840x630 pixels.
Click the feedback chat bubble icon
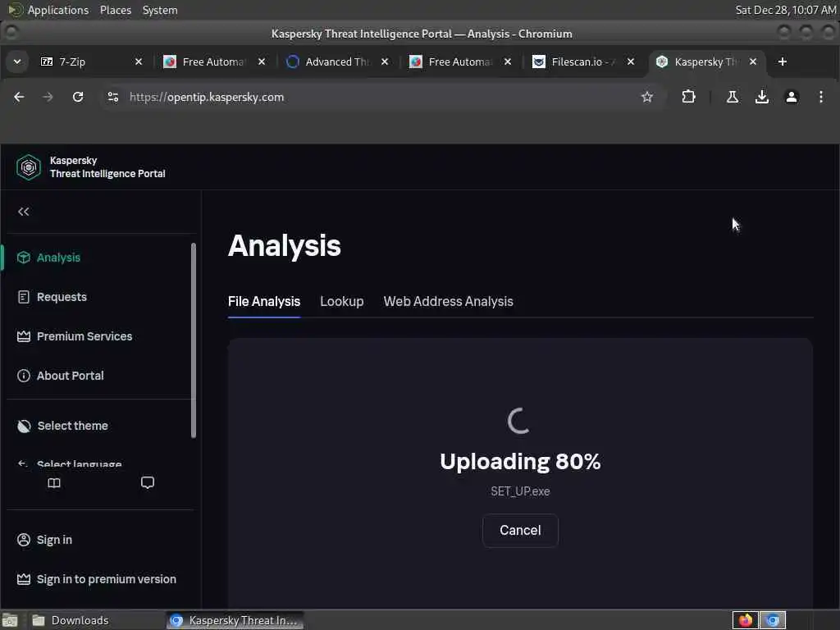click(x=148, y=482)
